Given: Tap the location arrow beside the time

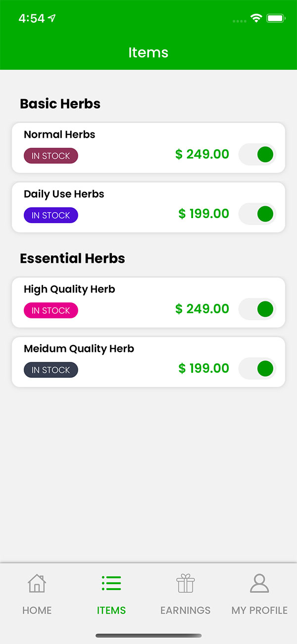Looking at the screenshot, I should pyautogui.click(x=52, y=18).
